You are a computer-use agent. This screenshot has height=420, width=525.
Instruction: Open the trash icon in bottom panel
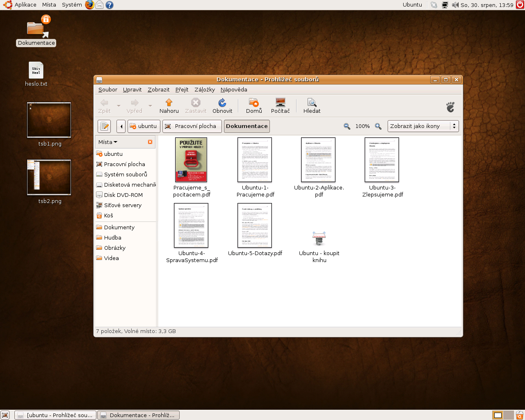click(x=519, y=415)
